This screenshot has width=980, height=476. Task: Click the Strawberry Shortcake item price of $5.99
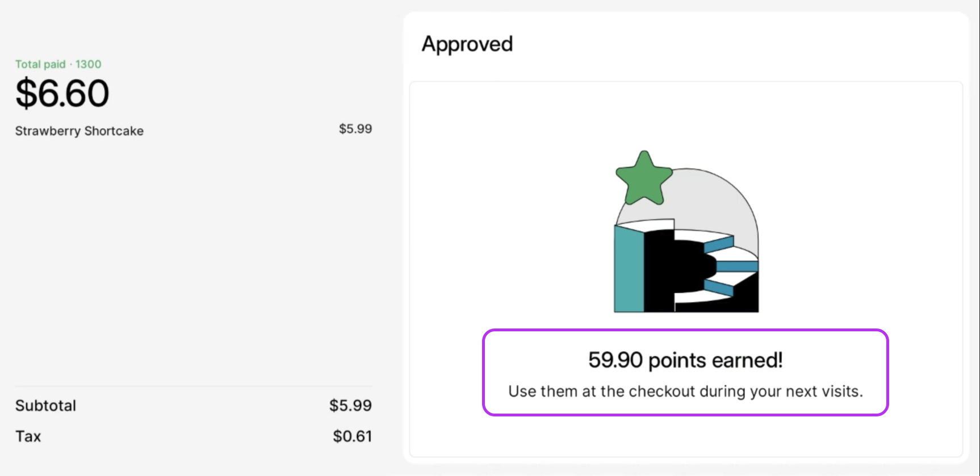pyautogui.click(x=355, y=129)
